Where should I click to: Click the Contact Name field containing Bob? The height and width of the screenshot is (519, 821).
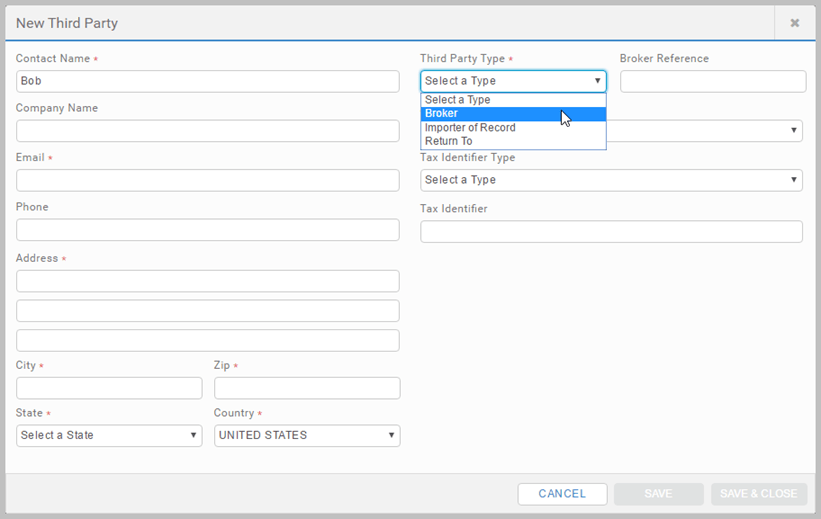tap(208, 82)
